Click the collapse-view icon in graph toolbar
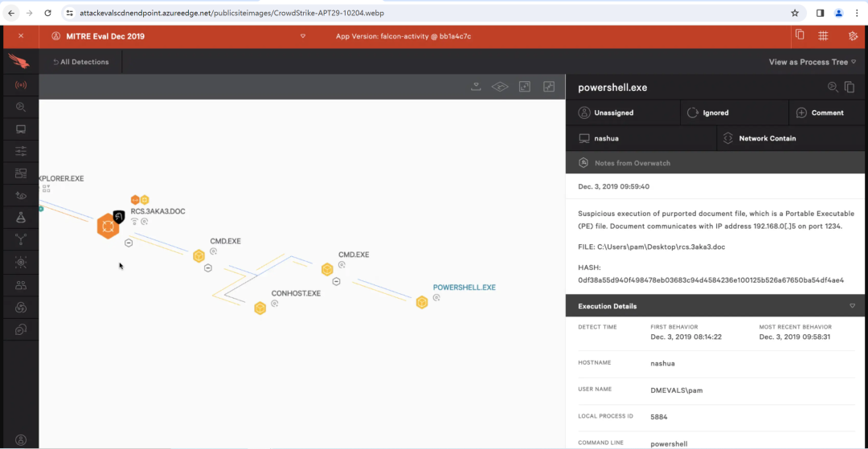The height and width of the screenshot is (449, 868). pos(549,86)
